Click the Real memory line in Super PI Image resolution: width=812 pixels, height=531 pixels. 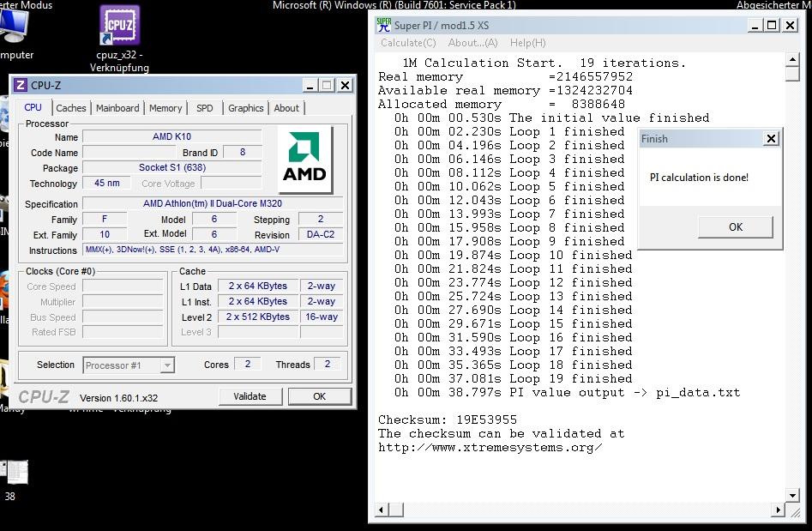pyautogui.click(x=505, y=76)
